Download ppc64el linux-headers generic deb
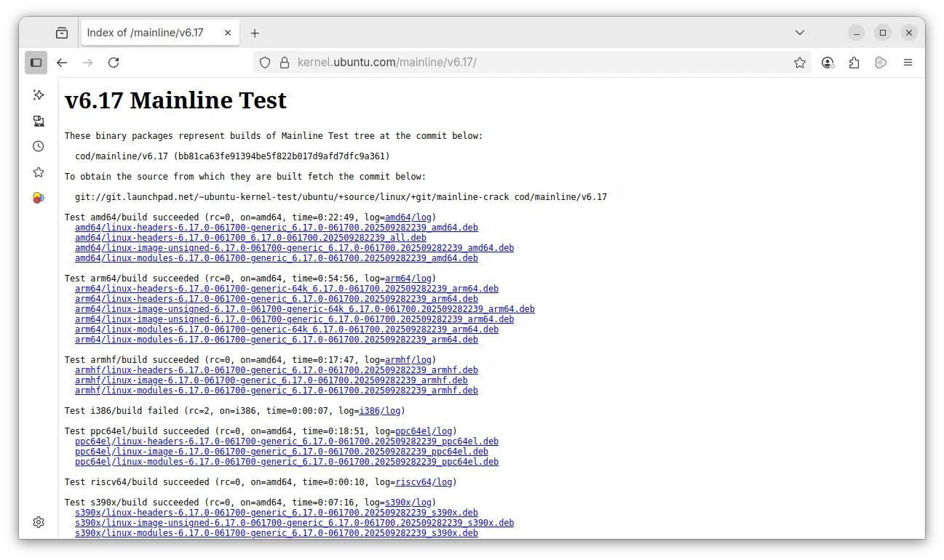Image resolution: width=944 pixels, height=560 pixels. 287,441
